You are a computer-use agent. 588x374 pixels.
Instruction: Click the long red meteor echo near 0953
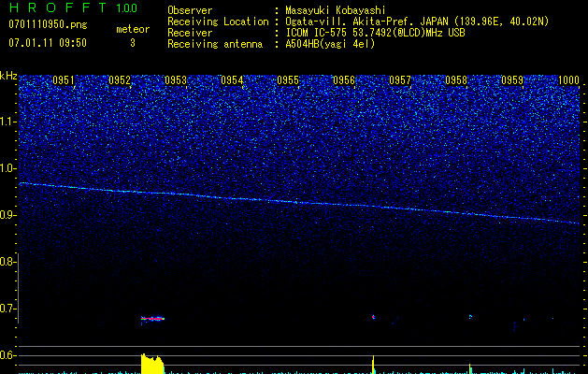(x=152, y=319)
